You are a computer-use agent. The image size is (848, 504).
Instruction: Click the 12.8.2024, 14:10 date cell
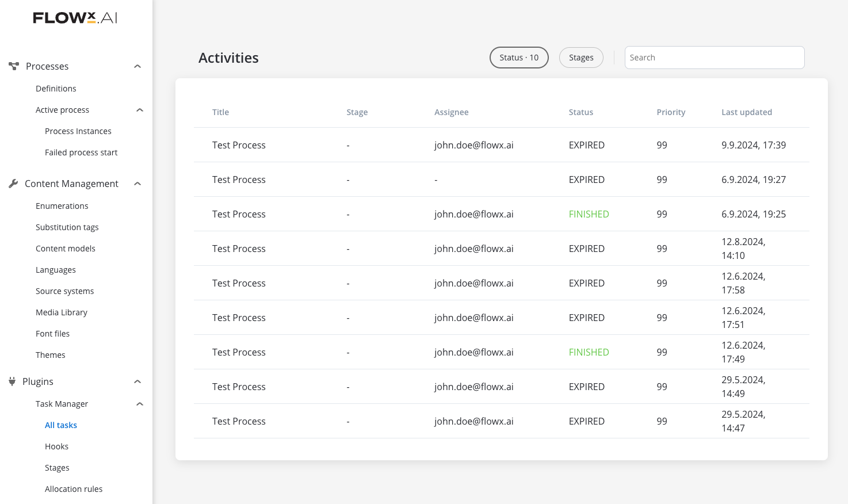(743, 249)
